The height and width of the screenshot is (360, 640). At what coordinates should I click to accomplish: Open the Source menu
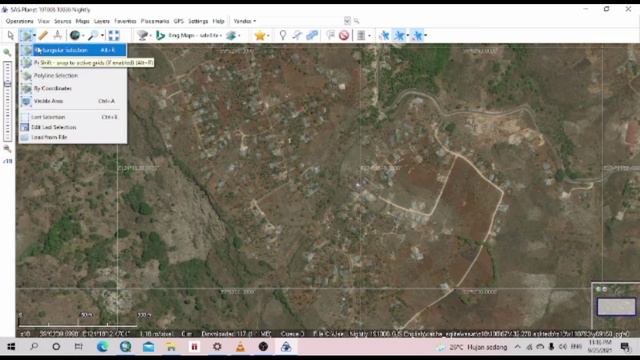point(62,21)
